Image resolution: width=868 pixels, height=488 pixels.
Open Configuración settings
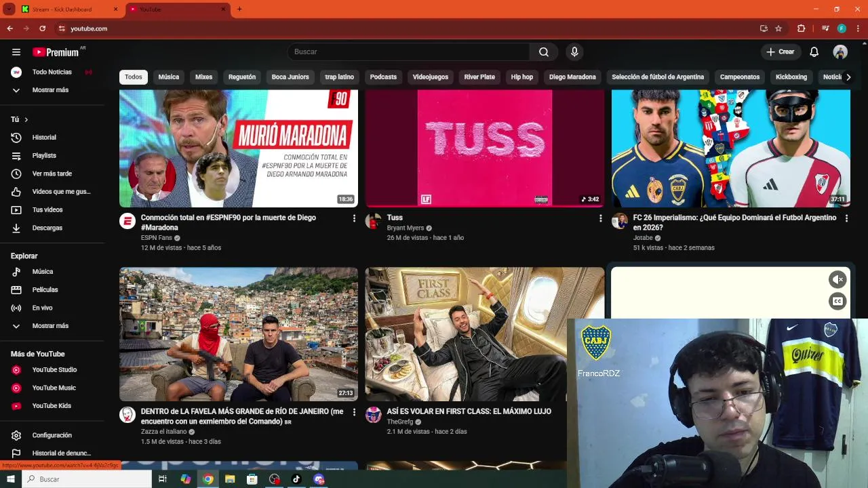click(x=52, y=435)
